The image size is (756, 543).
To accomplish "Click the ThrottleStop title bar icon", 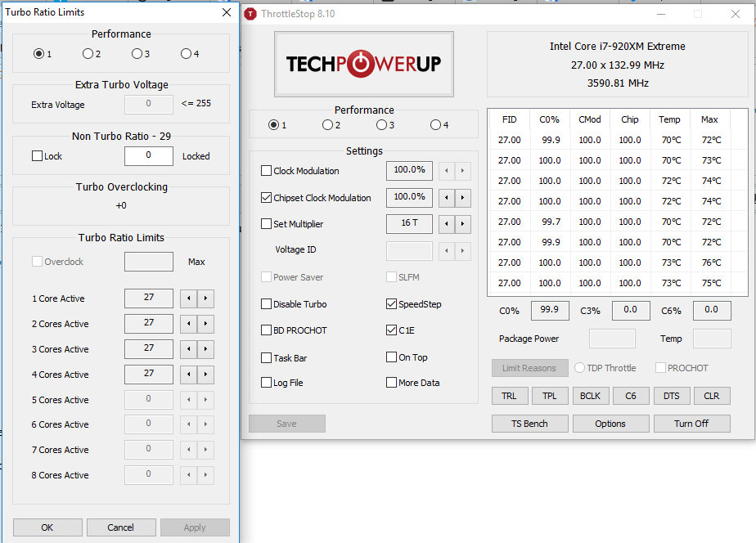I will click(250, 14).
